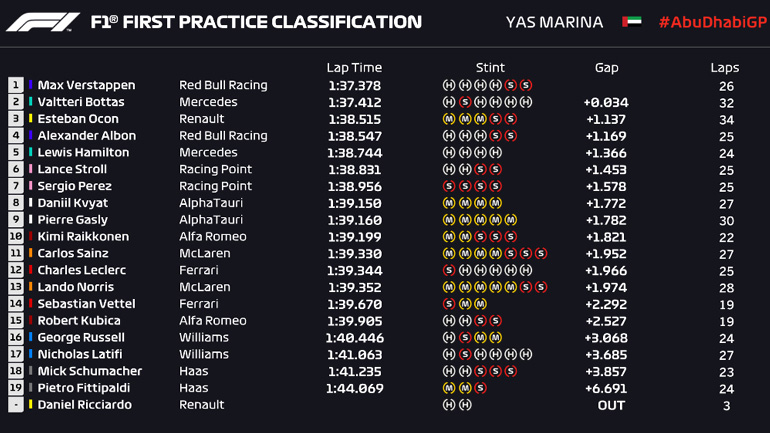This screenshot has height=433, width=770.
Task: Click the soft tyre icon in Fittipaldi's stint
Action: [481, 388]
